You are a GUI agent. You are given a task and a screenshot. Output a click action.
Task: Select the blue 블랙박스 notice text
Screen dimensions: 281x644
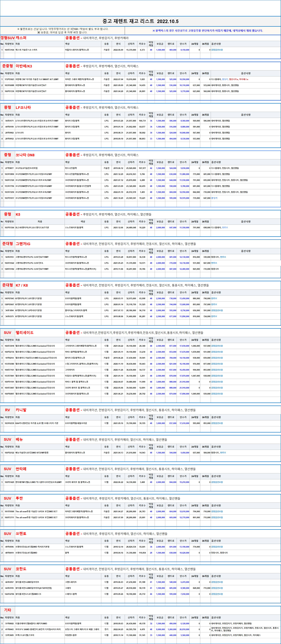click(208, 31)
